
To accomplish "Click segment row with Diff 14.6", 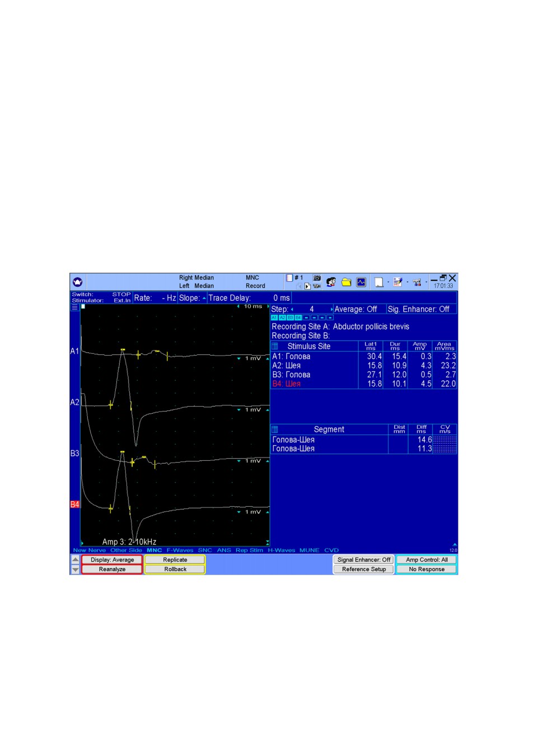I will (x=364, y=440).
